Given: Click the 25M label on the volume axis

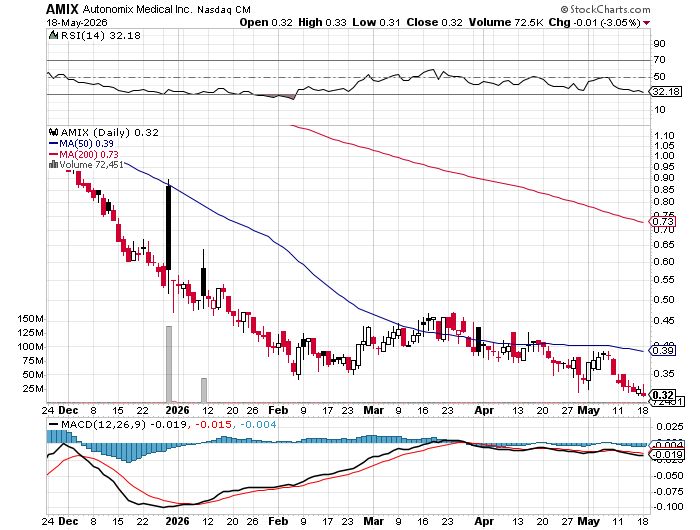Looking at the screenshot, I should (x=33, y=388).
